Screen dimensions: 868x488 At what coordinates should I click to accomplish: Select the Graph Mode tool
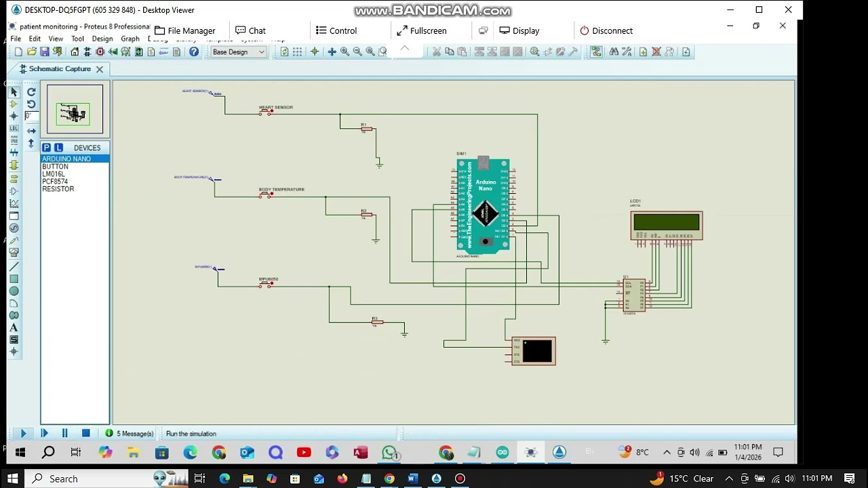pyautogui.click(x=14, y=203)
